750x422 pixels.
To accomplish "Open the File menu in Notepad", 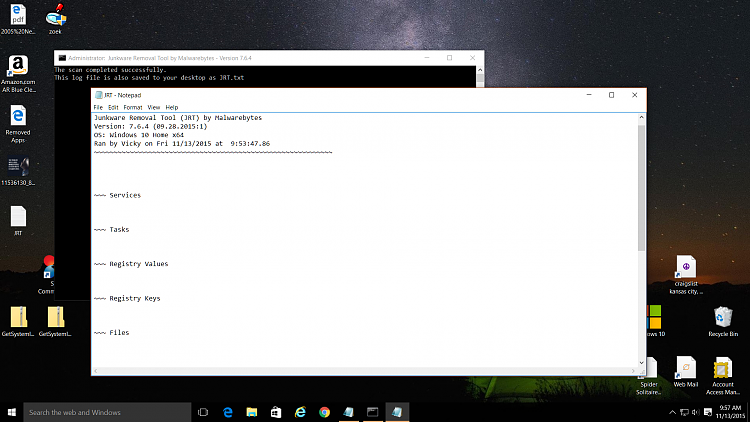I will [98, 107].
